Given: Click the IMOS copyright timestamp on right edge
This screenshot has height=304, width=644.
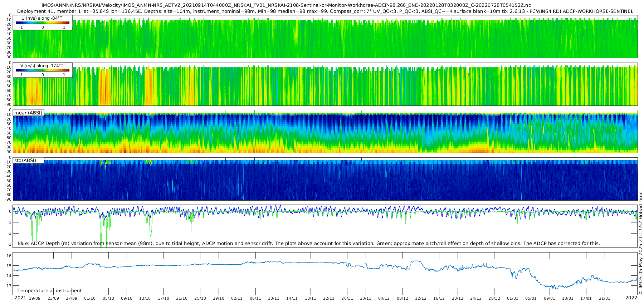Looking at the screenshot, I should 641,243.
